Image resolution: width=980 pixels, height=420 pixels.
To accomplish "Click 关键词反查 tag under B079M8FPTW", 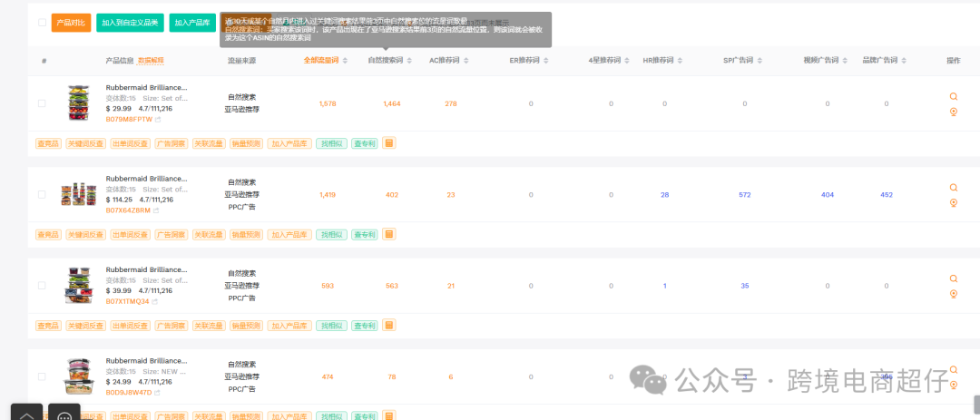I will tap(85, 143).
